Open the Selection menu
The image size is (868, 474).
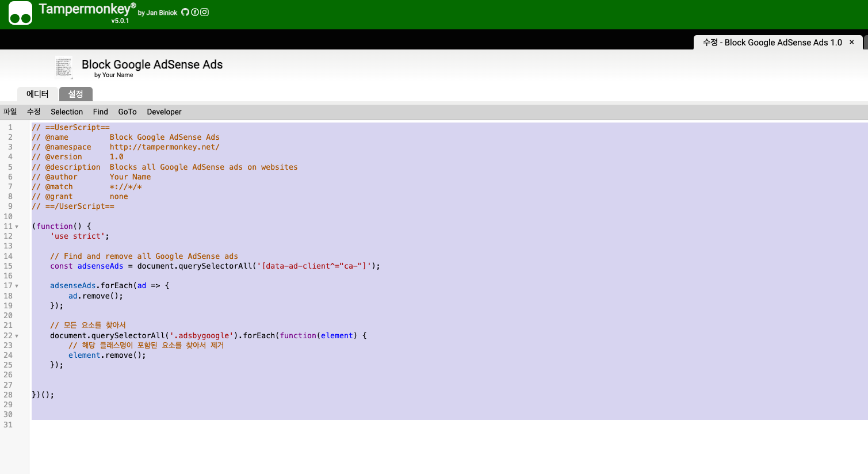pos(67,112)
